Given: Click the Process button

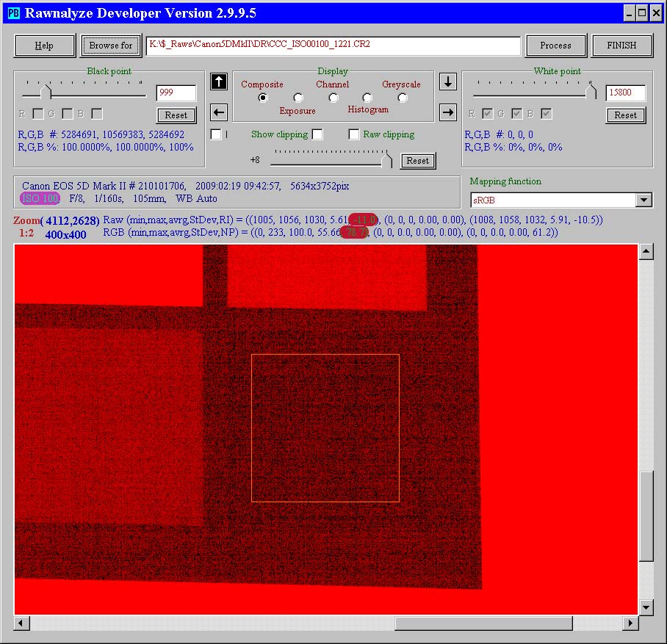Looking at the screenshot, I should point(555,46).
